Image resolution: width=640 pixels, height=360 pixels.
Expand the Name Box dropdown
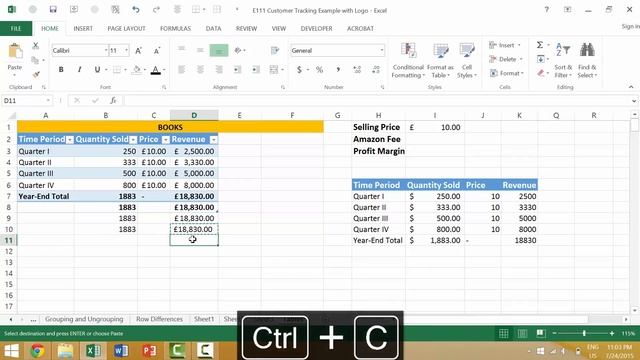(48, 100)
